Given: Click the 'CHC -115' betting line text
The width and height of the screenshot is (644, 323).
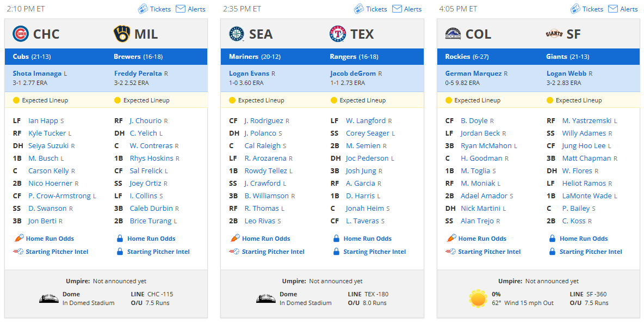Looking at the screenshot, I should 160,294.
